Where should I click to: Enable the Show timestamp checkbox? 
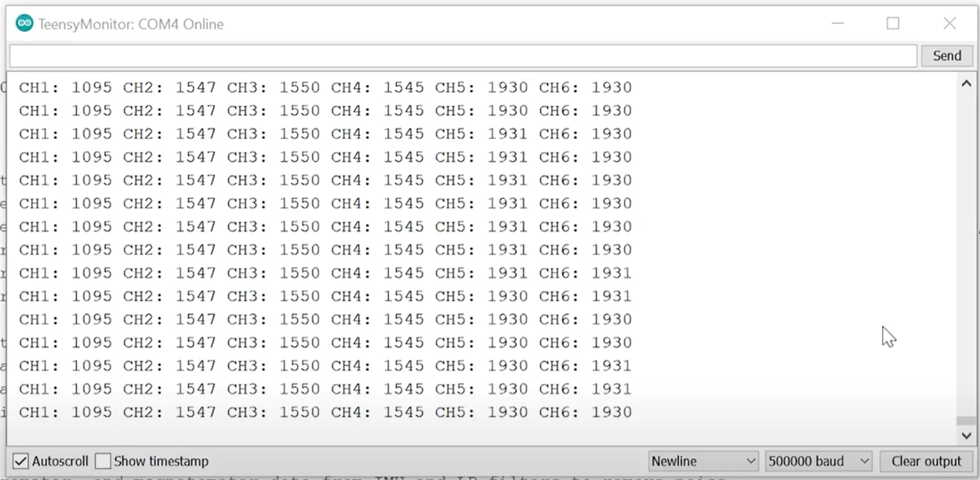[x=103, y=461]
